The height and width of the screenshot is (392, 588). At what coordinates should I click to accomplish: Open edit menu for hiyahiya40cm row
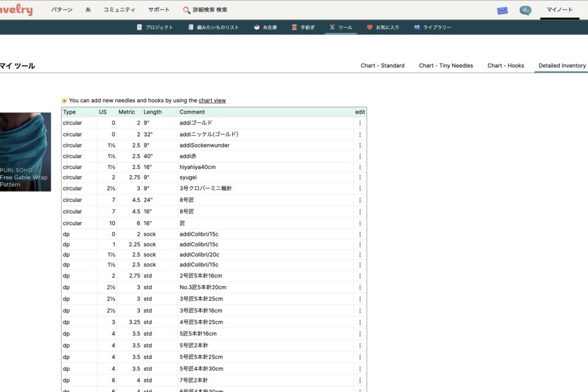pos(360,167)
